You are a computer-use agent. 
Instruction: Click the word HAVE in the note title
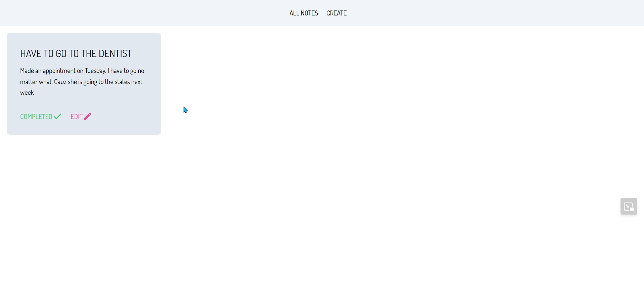31,54
